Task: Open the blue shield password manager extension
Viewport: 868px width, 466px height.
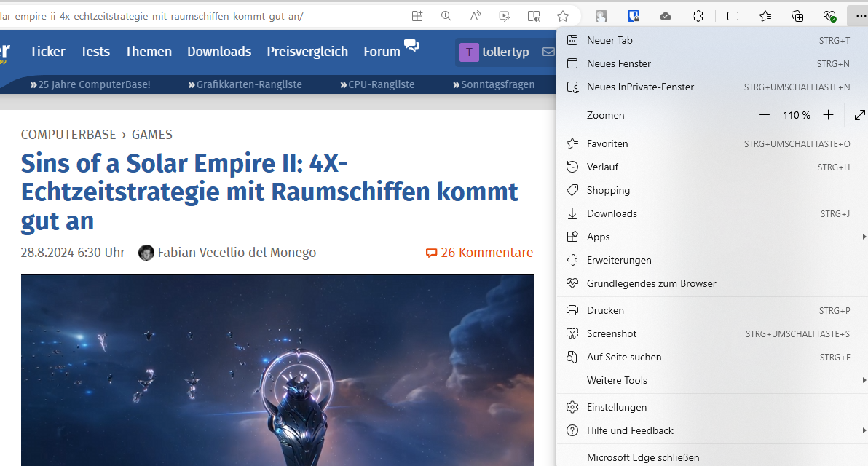Action: (x=634, y=16)
